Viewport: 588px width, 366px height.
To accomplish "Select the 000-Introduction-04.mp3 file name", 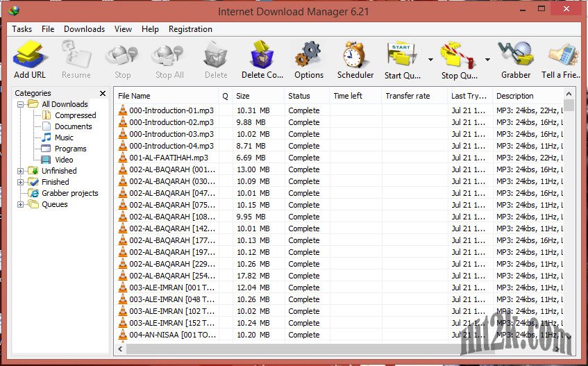I will tap(171, 146).
